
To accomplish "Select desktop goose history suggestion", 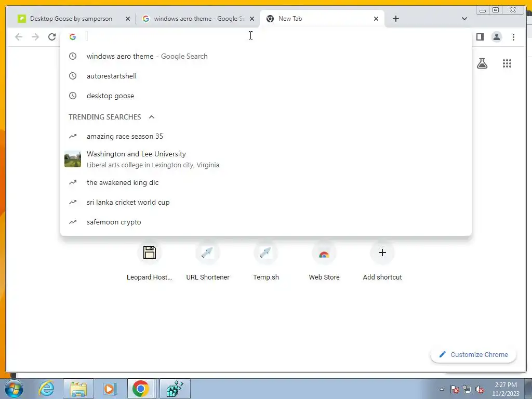I will pyautogui.click(x=266, y=96).
